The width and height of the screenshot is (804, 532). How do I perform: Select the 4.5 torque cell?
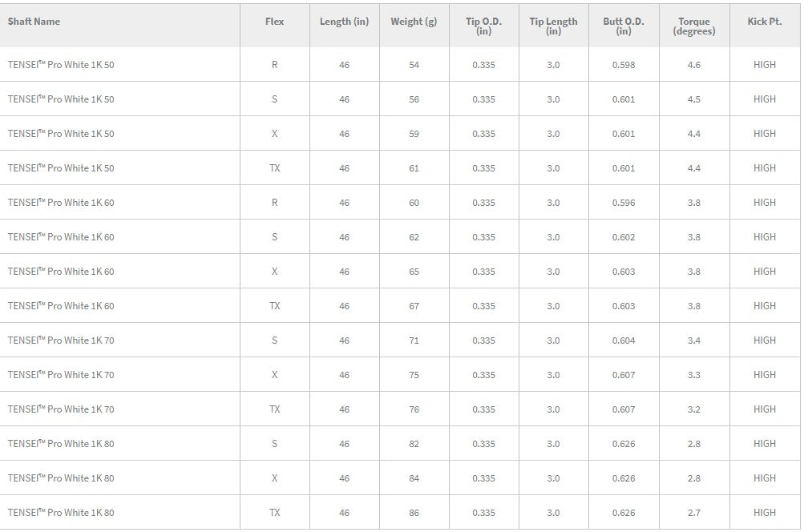pos(693,99)
